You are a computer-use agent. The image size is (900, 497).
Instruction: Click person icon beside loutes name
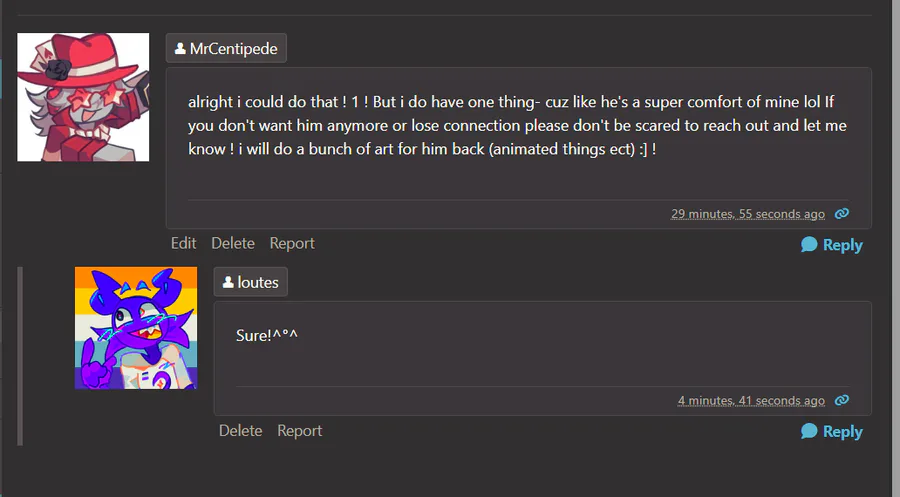click(228, 283)
